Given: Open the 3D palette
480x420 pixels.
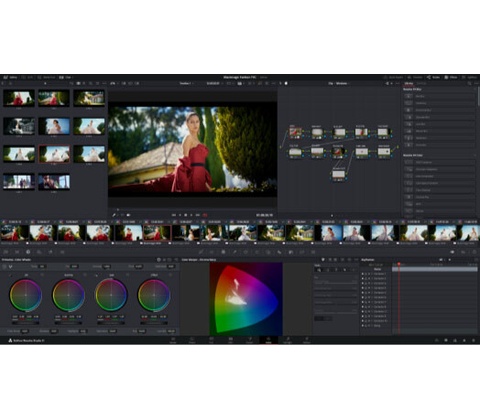Looking at the screenshot, I should (313, 252).
